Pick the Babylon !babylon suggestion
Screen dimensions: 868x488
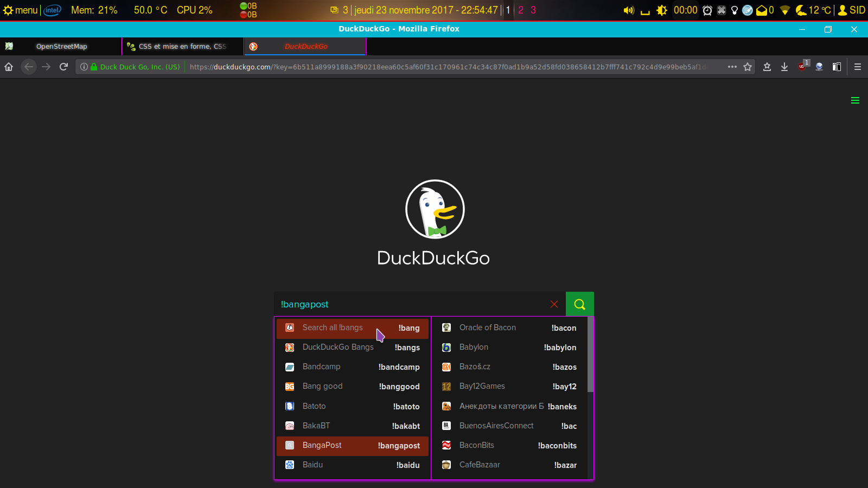pyautogui.click(x=509, y=347)
